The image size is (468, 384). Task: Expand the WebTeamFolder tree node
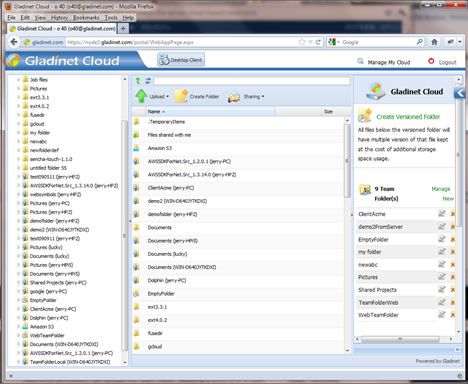pos(18,335)
